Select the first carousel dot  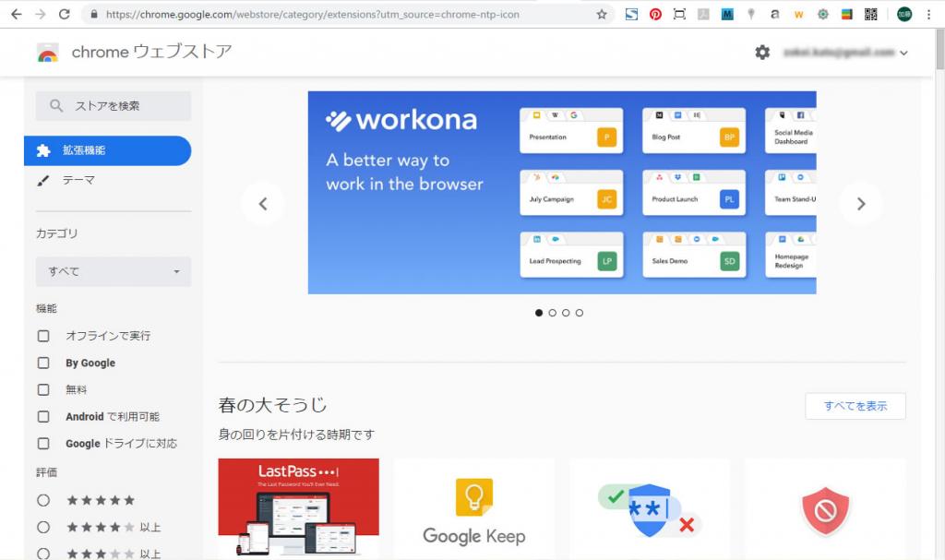pos(539,313)
